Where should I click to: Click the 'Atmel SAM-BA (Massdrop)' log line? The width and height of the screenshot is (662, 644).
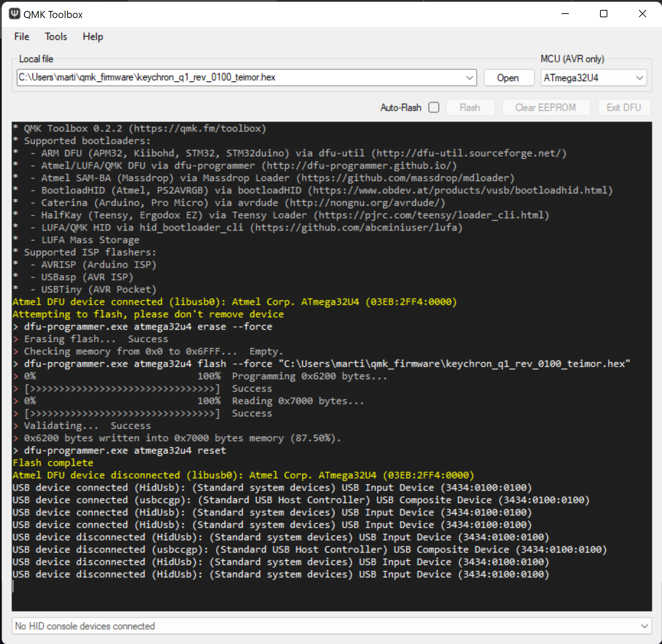[264, 178]
